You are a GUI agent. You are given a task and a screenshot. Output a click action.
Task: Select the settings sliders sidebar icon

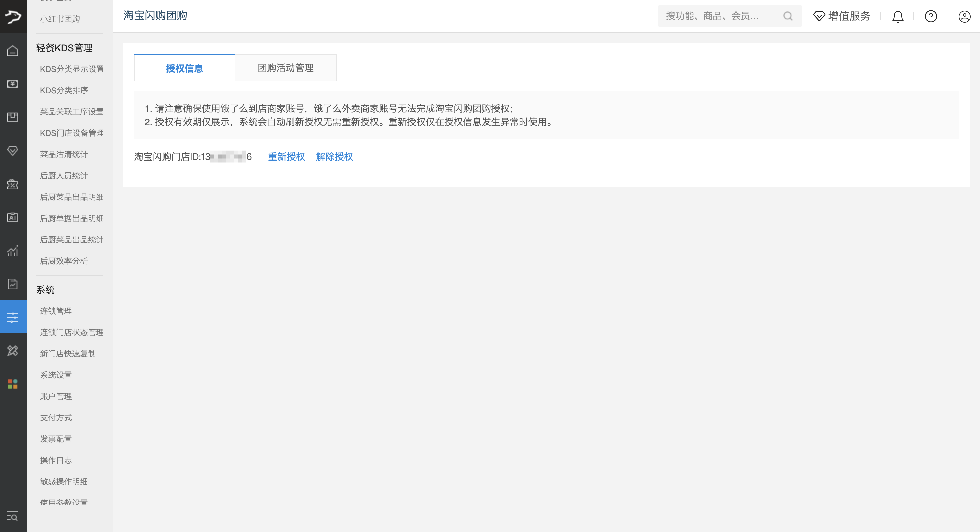tap(13, 317)
